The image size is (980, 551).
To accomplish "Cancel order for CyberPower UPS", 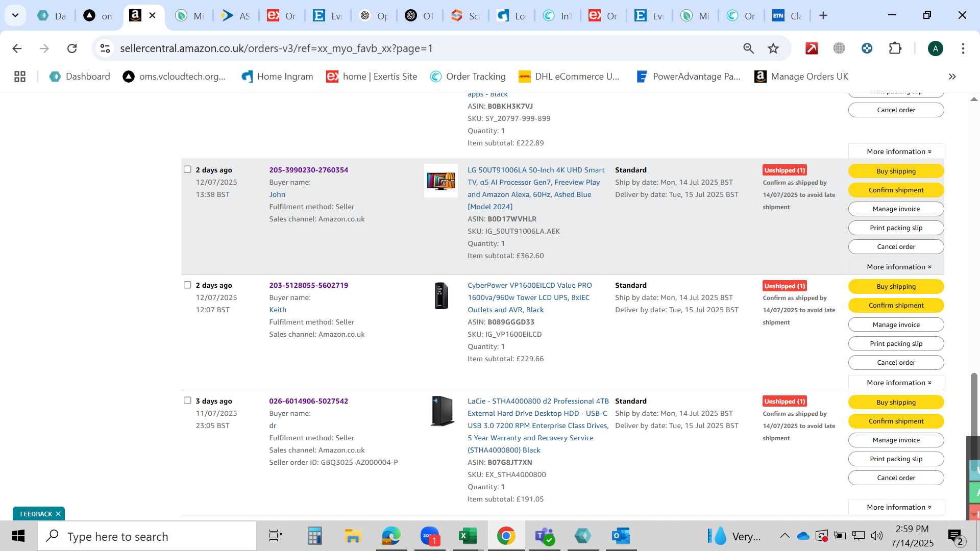I will 896,362.
